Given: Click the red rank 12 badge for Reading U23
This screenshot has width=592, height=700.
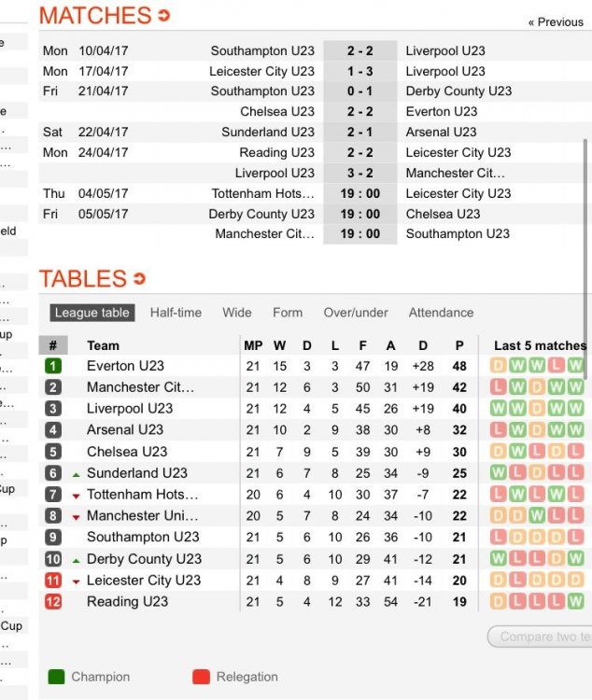Looking at the screenshot, I should tap(53, 602).
